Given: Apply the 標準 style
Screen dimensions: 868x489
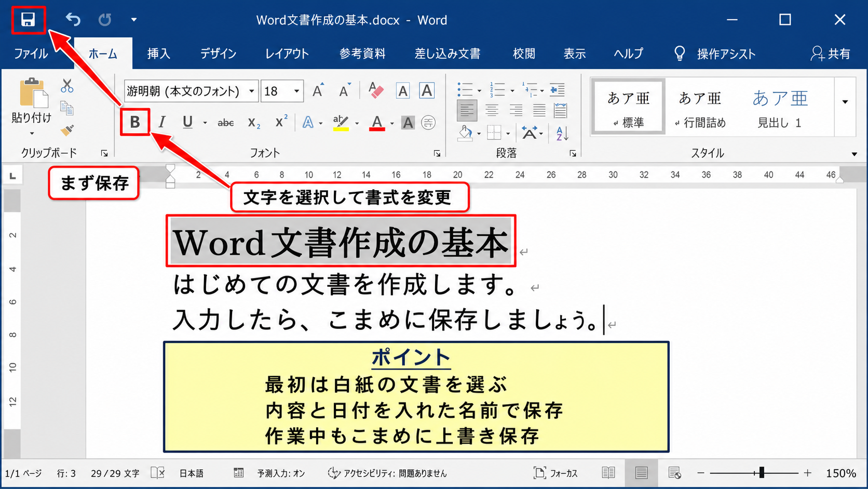Looking at the screenshot, I should 628,107.
